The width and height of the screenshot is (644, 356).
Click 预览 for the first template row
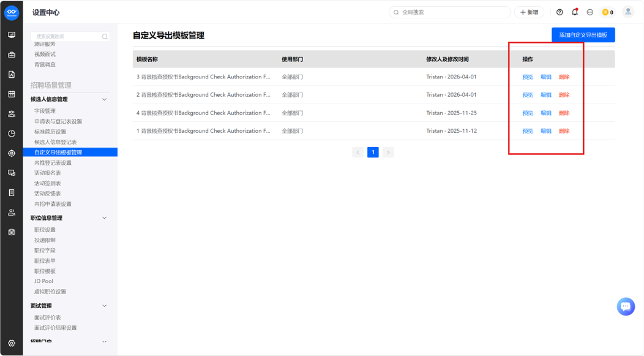pos(528,77)
